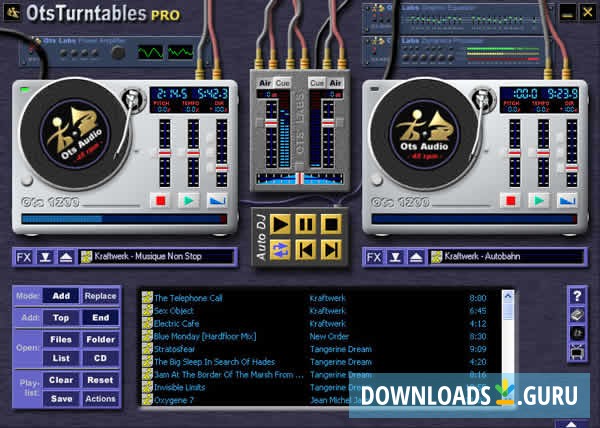Image resolution: width=600 pixels, height=428 pixels.
Task: Click left deck direction slider handle
Action: point(222,168)
